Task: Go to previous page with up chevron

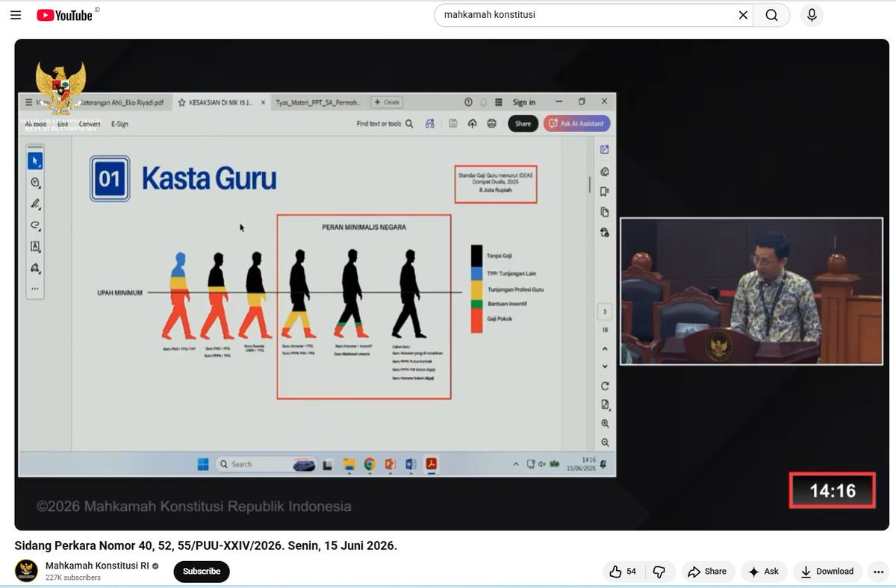Action: pyautogui.click(x=605, y=348)
